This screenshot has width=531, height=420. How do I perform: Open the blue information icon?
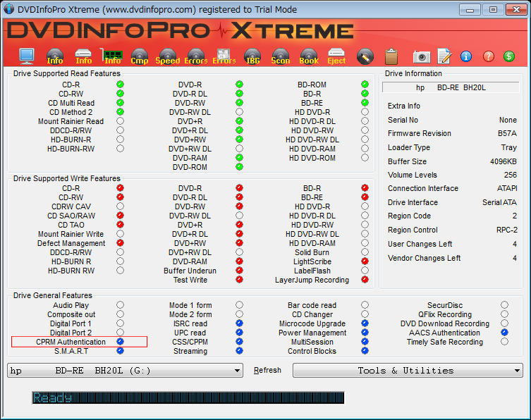pyautogui.click(x=466, y=56)
